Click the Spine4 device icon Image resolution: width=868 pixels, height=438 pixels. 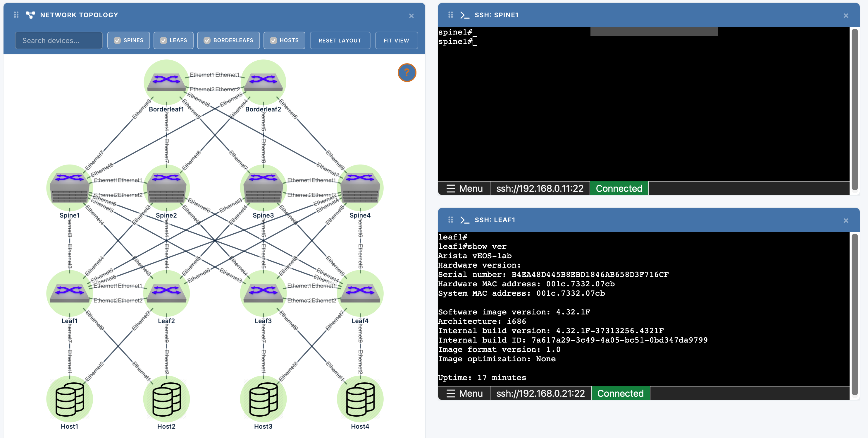360,187
